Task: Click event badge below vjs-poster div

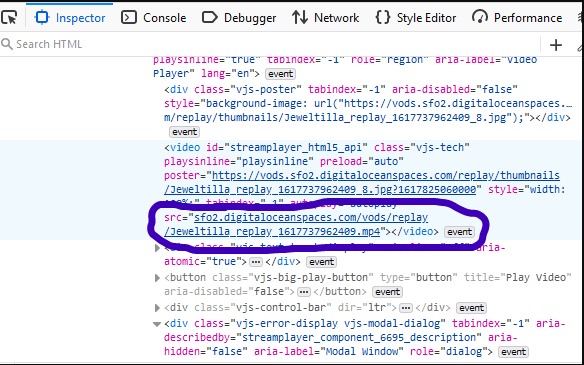Action: pos(184,132)
